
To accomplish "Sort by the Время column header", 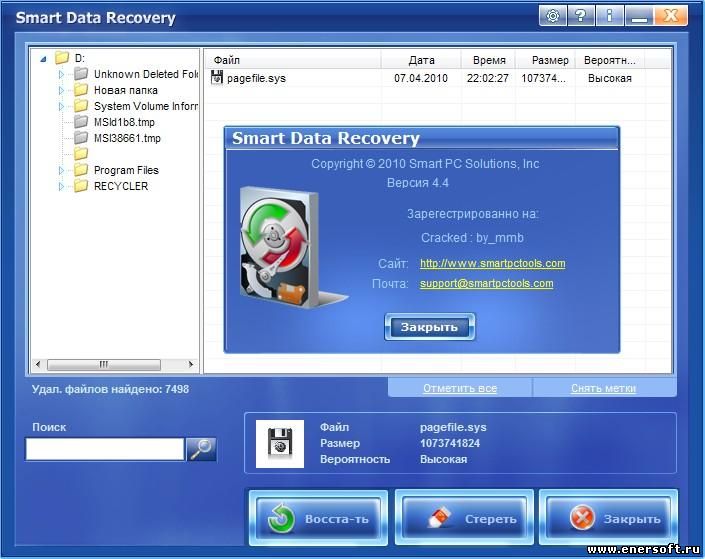I will point(489,60).
